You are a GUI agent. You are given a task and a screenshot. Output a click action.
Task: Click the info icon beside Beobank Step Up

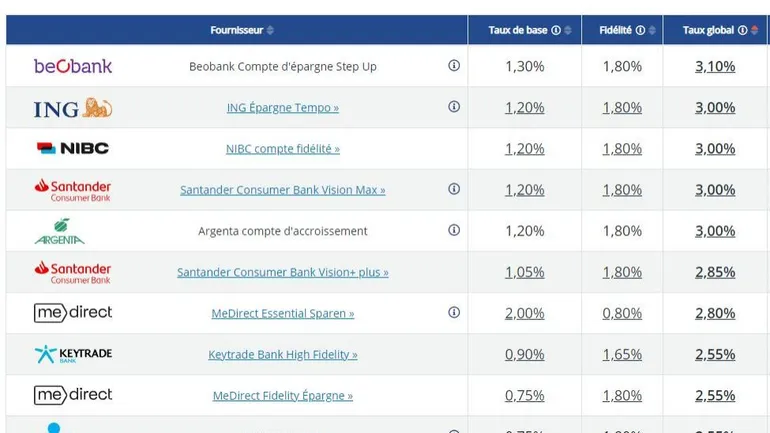pyautogui.click(x=454, y=66)
